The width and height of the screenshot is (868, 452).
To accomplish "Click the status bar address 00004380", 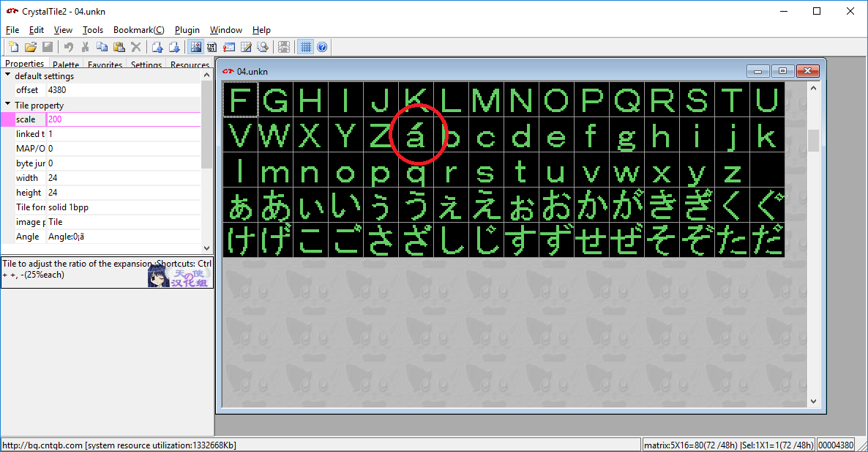I will (836, 445).
